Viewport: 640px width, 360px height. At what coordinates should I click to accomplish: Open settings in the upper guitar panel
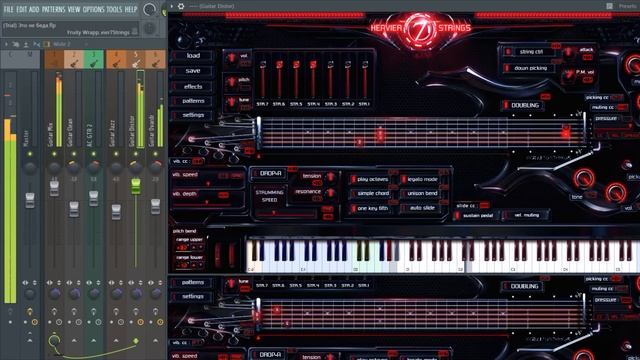193,115
